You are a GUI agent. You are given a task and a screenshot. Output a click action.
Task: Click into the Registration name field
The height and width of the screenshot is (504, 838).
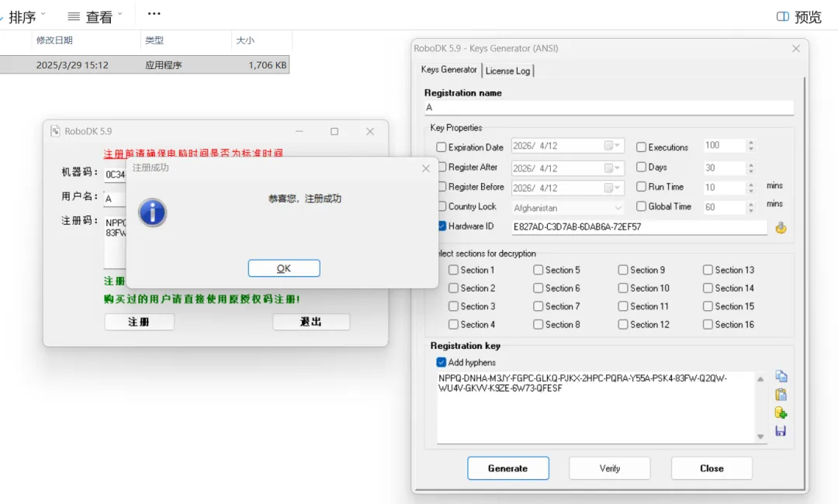point(609,107)
